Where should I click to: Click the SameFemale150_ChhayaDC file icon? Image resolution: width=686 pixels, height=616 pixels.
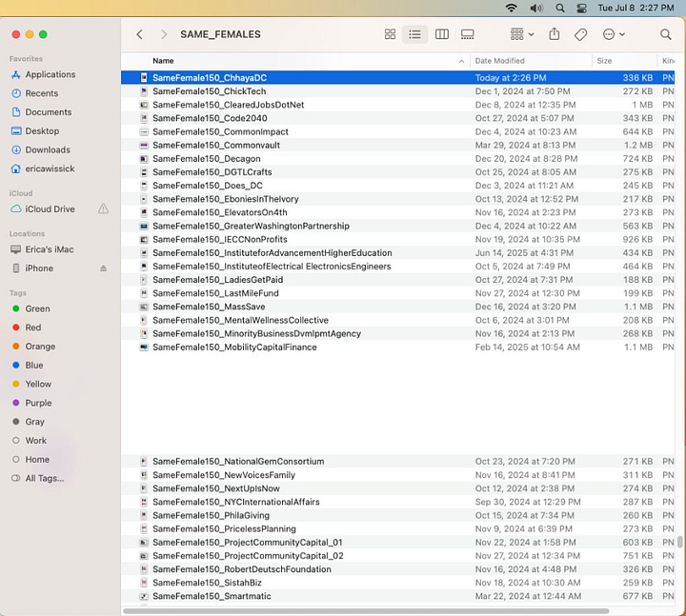(144, 78)
